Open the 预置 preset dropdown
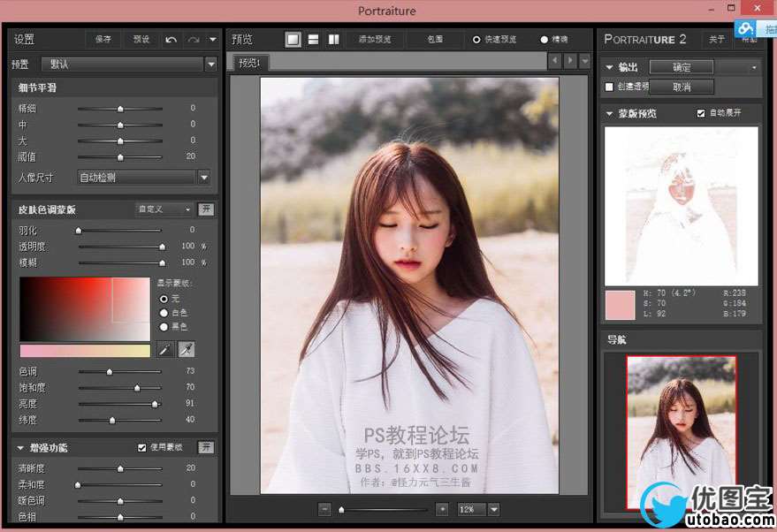This screenshot has height=532, width=777. pos(210,65)
